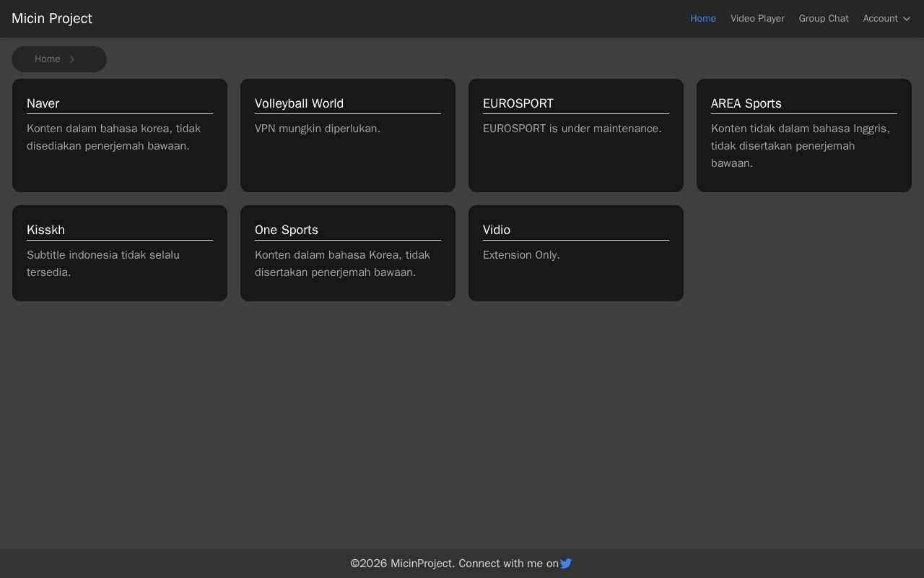Image resolution: width=924 pixels, height=578 pixels.
Task: Open the Vidio card title
Action: coord(497,230)
